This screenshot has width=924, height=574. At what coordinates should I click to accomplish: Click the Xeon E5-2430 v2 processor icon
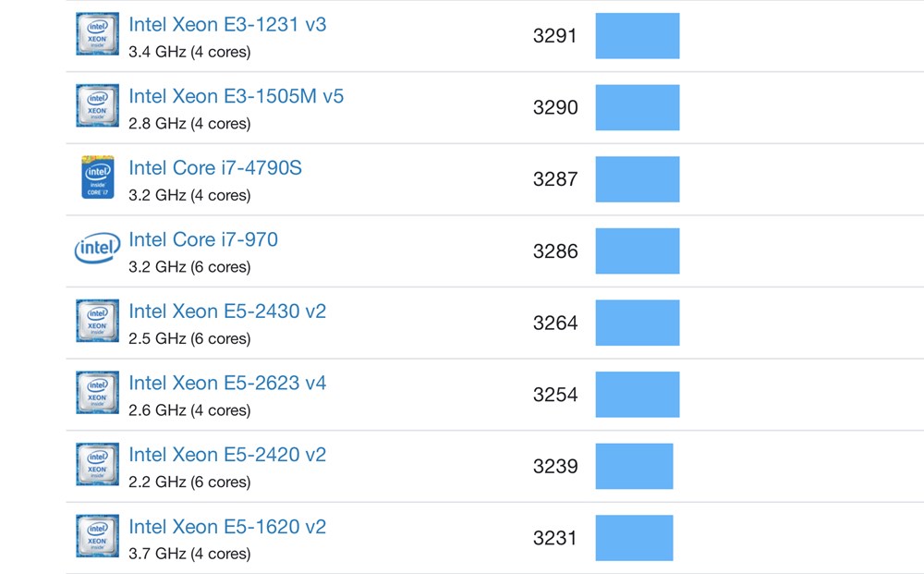pos(97,321)
